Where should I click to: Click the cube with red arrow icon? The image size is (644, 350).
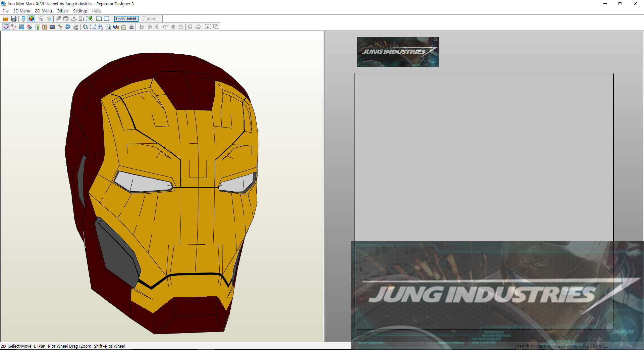coord(60,27)
